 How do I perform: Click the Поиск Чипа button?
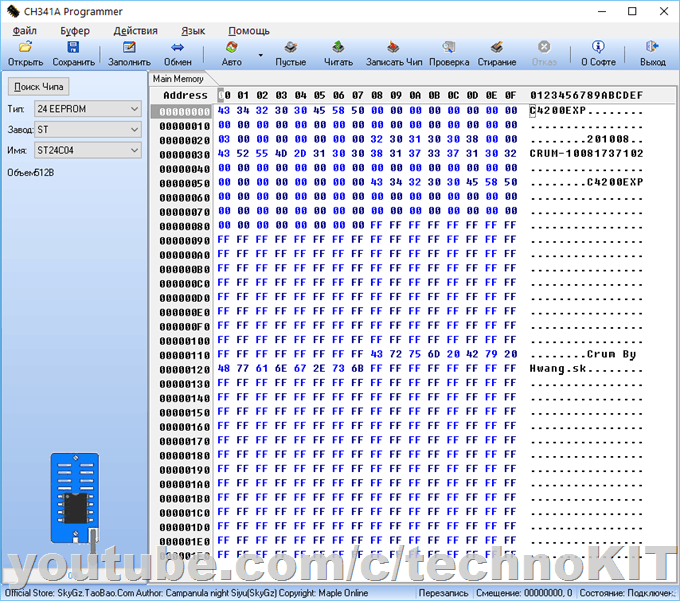click(x=39, y=87)
